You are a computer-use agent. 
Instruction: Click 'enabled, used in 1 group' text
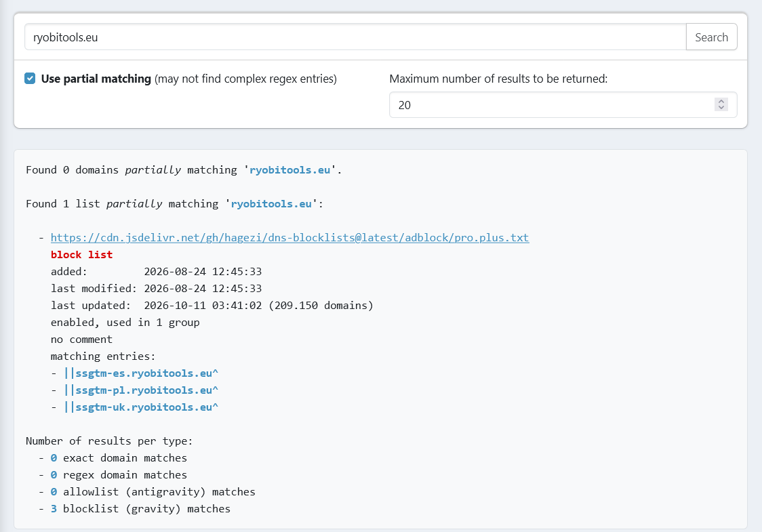click(x=125, y=323)
